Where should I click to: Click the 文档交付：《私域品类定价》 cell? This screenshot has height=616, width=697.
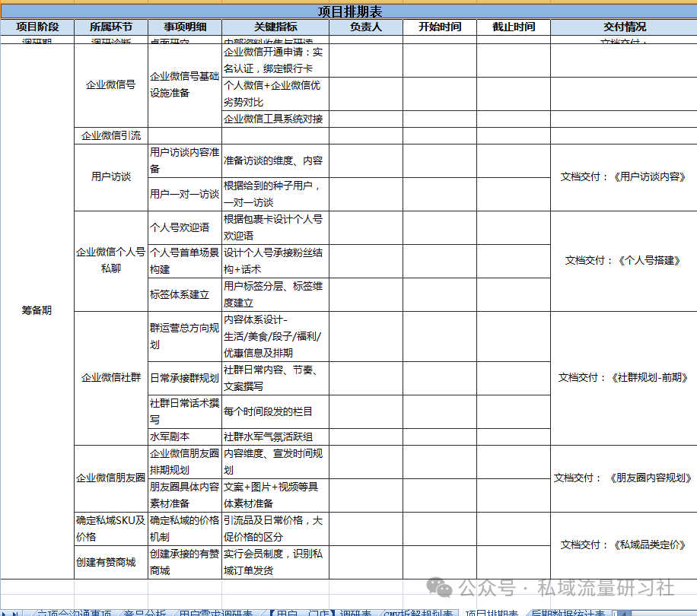click(624, 545)
